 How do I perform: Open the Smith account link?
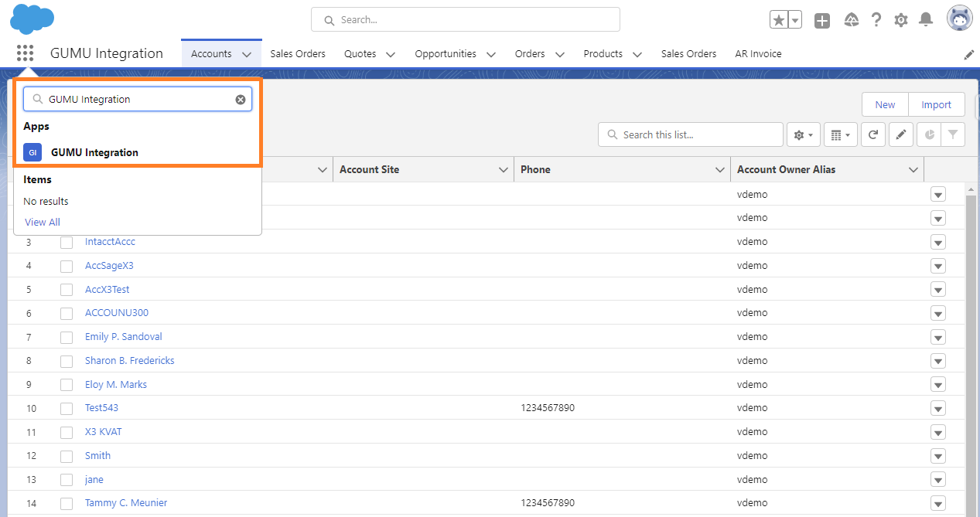pyautogui.click(x=97, y=456)
